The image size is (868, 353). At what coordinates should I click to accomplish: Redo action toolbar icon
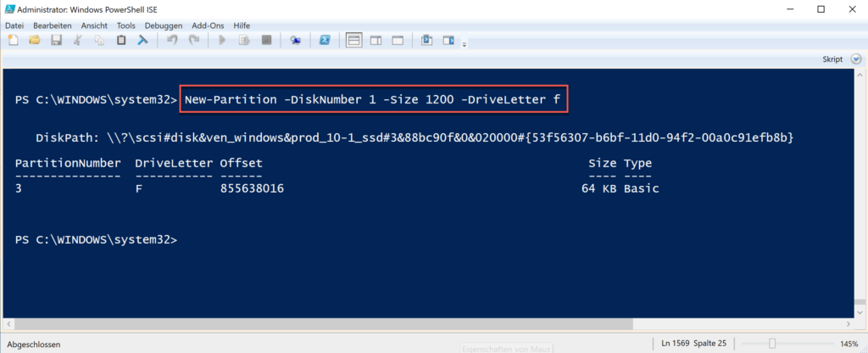pyautogui.click(x=194, y=40)
